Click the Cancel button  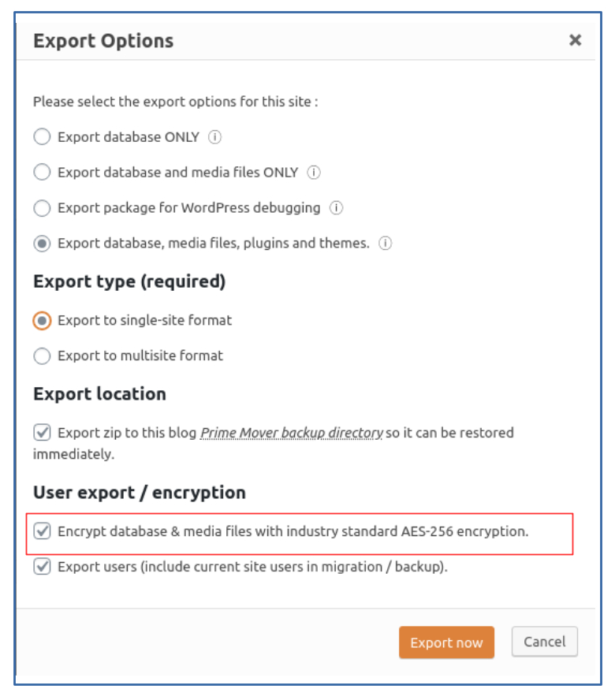545,642
